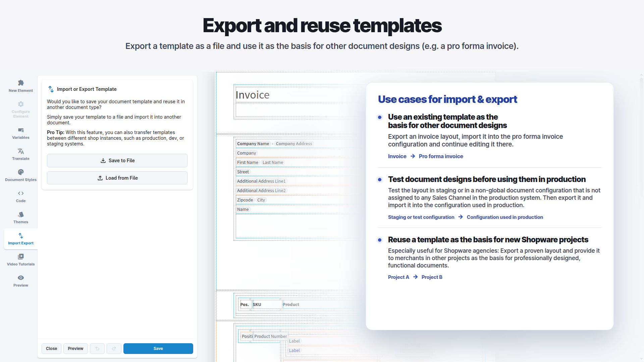644x362 pixels.
Task: Select Configure Element in sidebar
Action: tap(21, 109)
